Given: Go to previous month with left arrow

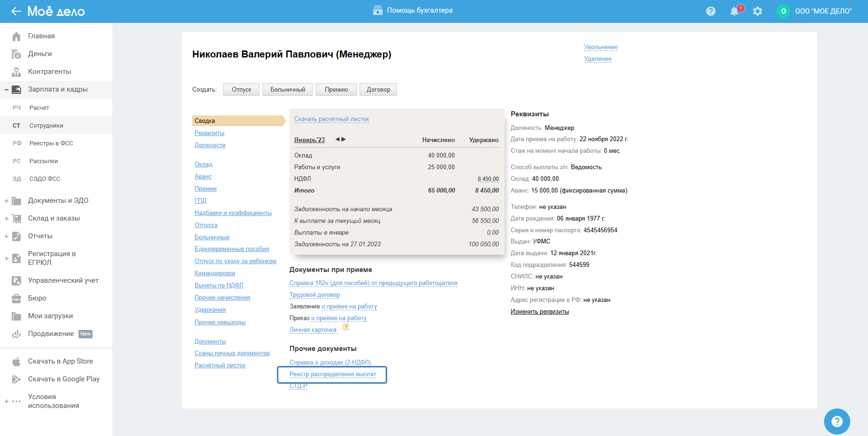Looking at the screenshot, I should tap(337, 139).
